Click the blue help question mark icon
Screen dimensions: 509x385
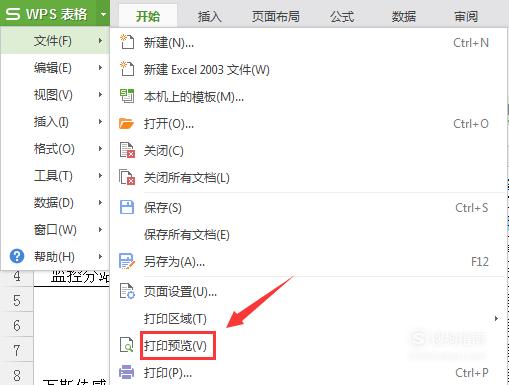(17, 256)
